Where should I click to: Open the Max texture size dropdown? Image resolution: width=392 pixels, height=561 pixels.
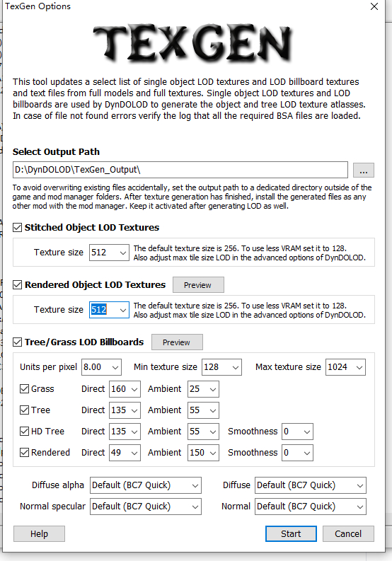(345, 367)
